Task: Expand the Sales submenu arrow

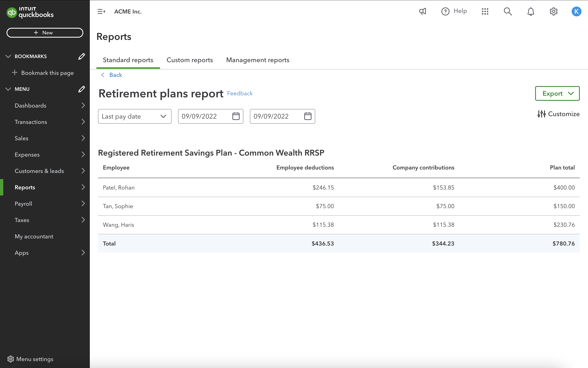Action: [x=83, y=138]
